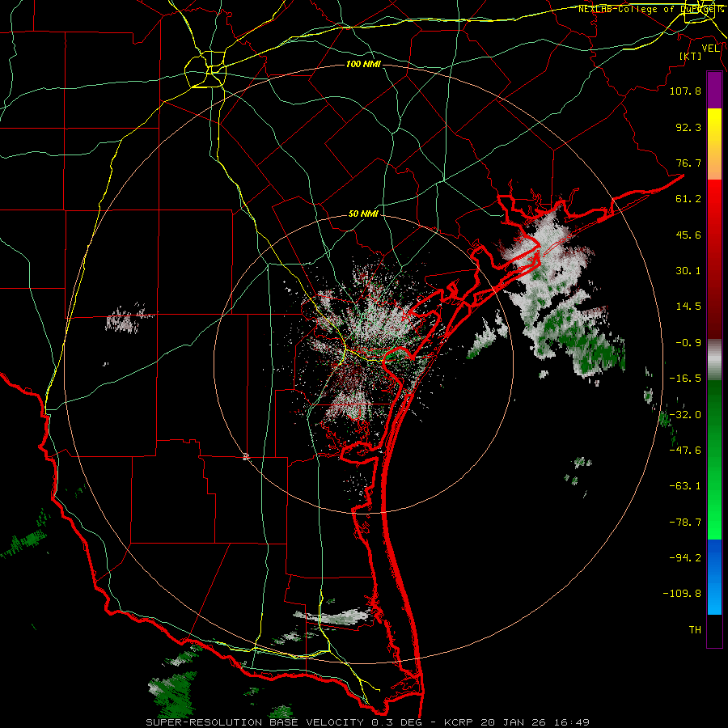Select the 92.3 value on velocity scale

pyautogui.click(x=688, y=127)
